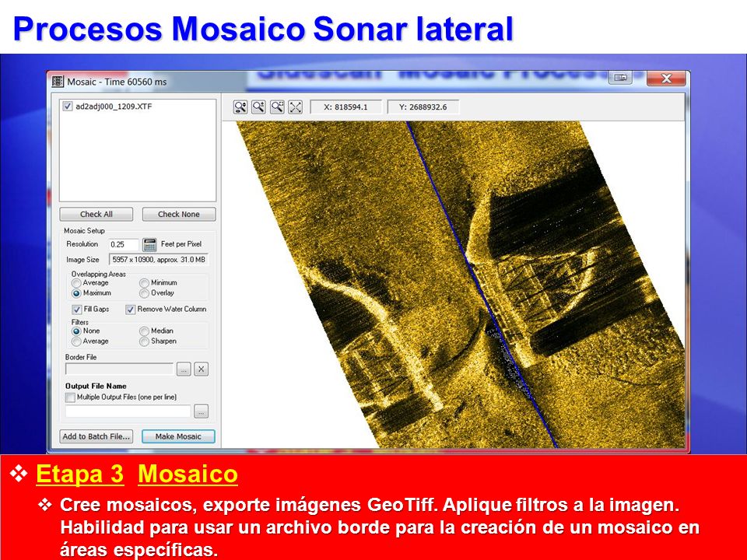Click the Check None button
The height and width of the screenshot is (560, 747).
[179, 215]
